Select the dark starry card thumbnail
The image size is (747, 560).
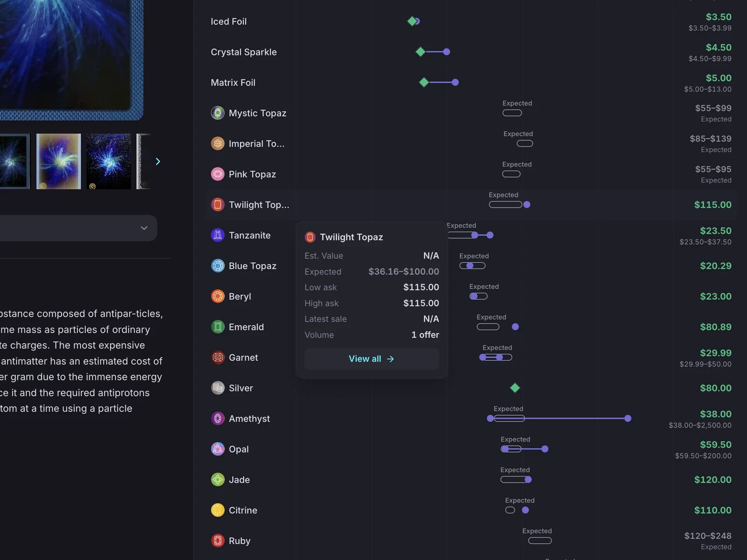(108, 161)
